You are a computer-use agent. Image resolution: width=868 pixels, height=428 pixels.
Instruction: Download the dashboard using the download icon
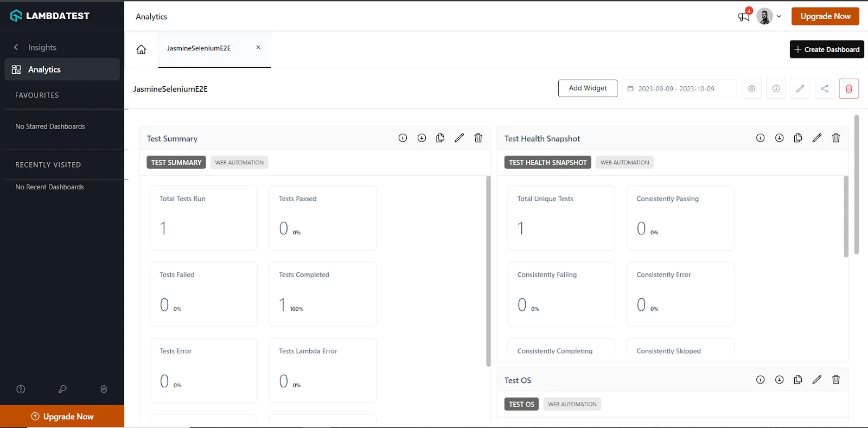click(776, 88)
